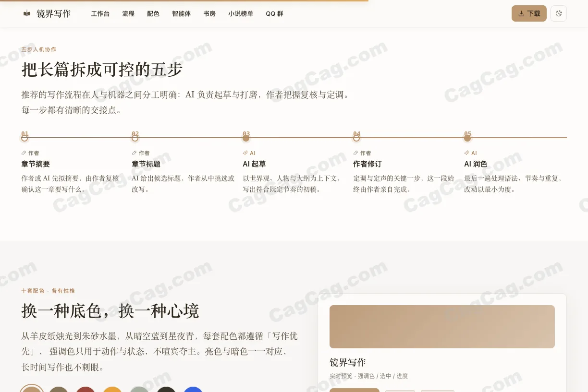Click the 十套配色 · 各有性格 label
Screen dimensions: 588x392
coord(48,291)
